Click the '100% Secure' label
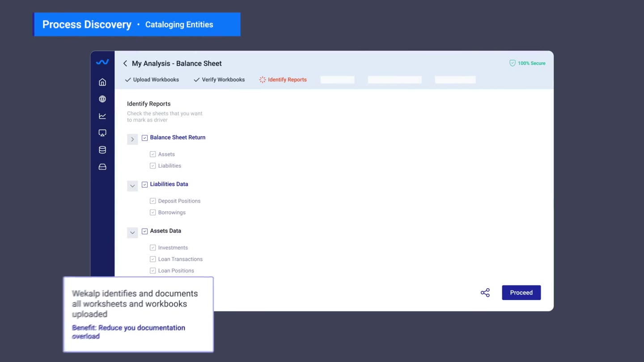The width and height of the screenshot is (644, 362). point(532,63)
